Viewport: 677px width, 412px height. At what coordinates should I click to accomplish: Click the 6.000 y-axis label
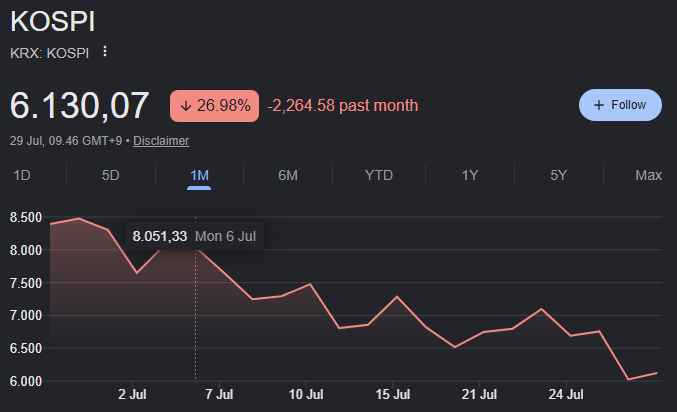tap(26, 381)
